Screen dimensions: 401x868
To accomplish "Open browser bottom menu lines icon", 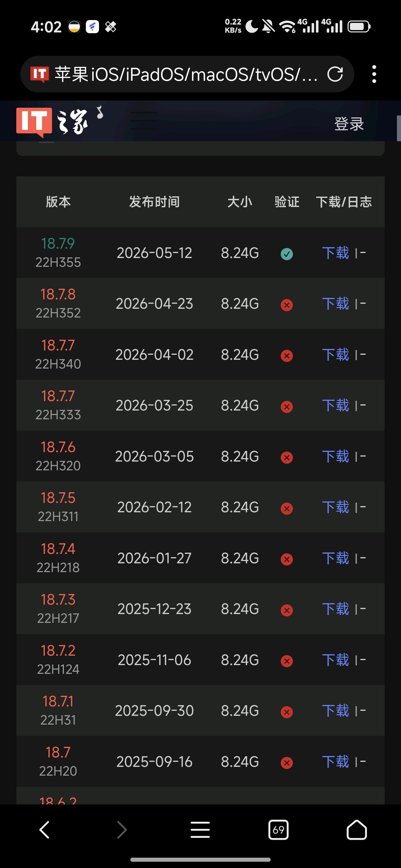I will 200,829.
